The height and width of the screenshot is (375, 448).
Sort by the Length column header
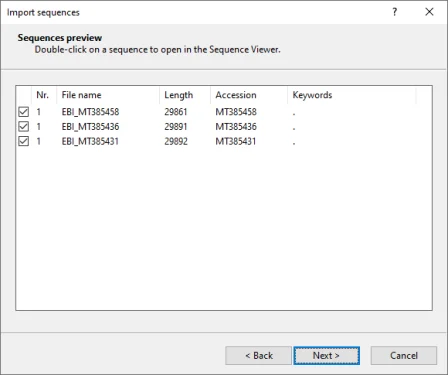[x=185, y=95]
